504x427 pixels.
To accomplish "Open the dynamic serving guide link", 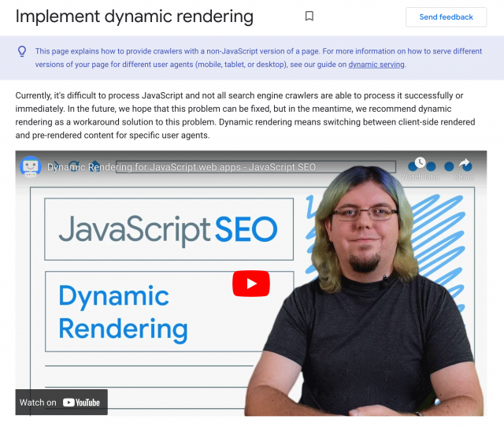I will tap(376, 65).
